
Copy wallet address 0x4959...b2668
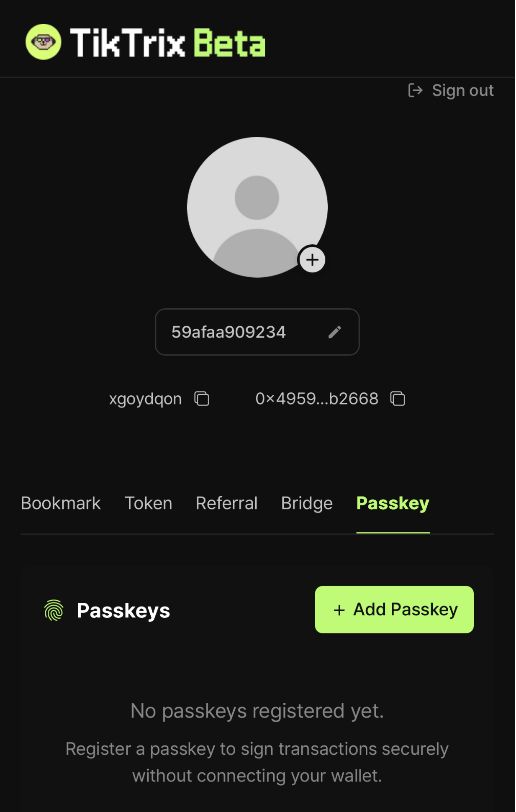(x=398, y=399)
